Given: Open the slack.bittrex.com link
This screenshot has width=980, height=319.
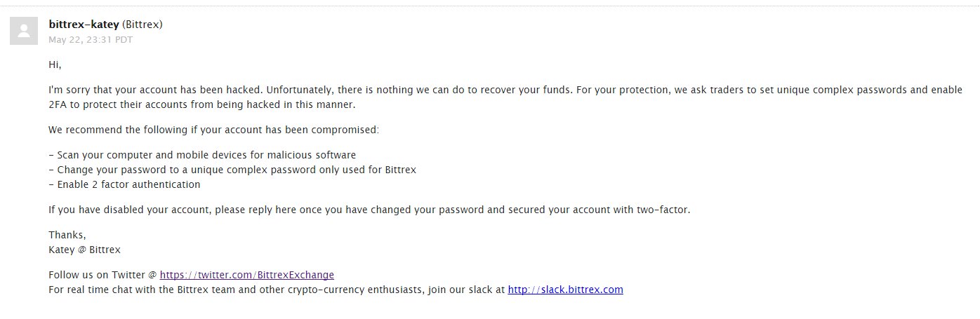Looking at the screenshot, I should click(565, 290).
